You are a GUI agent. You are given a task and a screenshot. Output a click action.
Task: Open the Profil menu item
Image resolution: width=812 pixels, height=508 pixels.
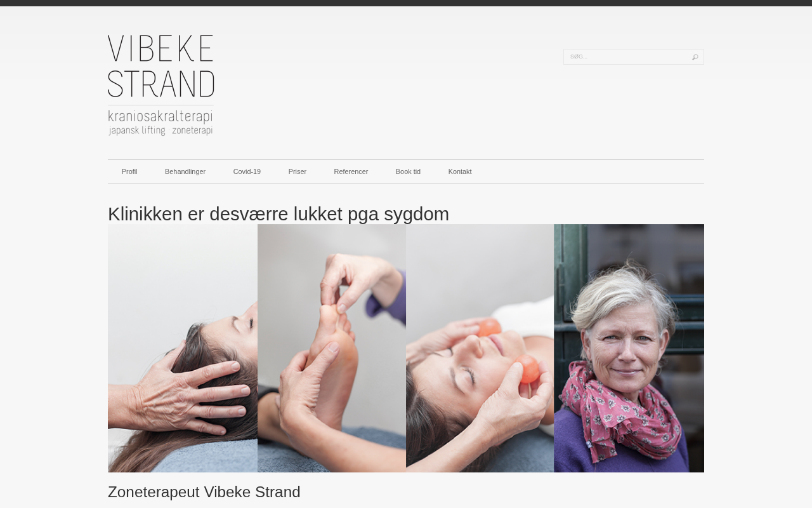click(x=129, y=171)
